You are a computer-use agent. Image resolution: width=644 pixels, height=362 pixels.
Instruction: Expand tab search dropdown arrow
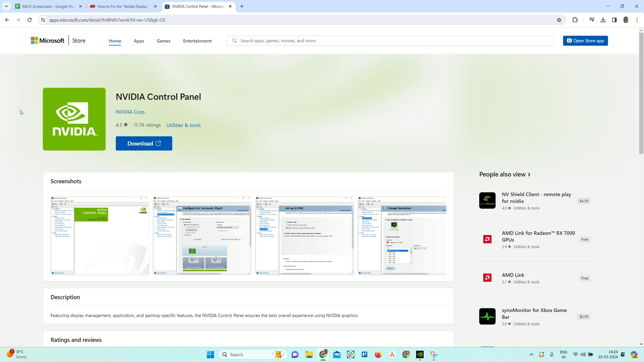point(6,6)
